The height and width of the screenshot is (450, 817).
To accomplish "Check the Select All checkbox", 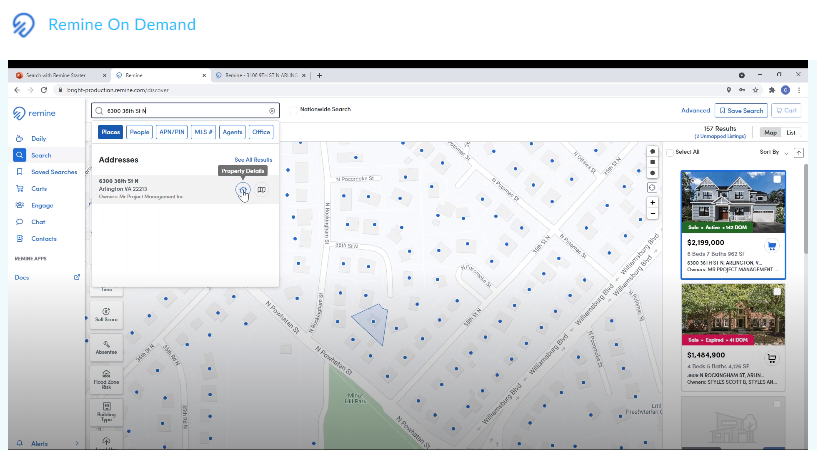I will tap(670, 153).
